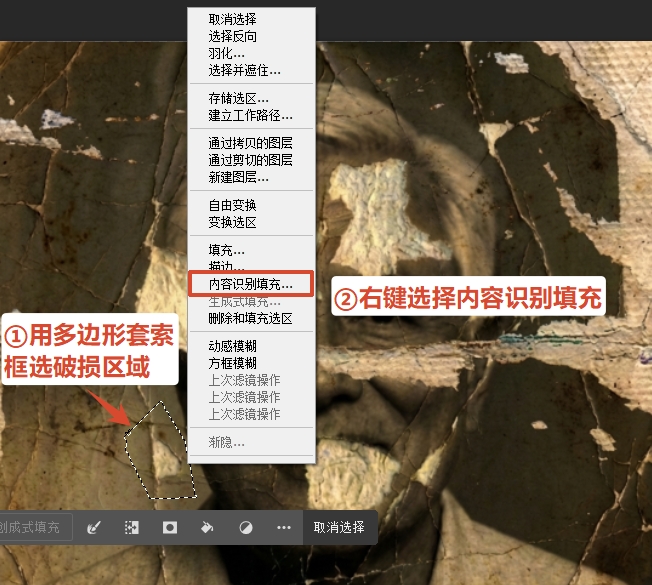Click 建立工作路径 menu item
The image size is (652, 585).
click(250, 116)
